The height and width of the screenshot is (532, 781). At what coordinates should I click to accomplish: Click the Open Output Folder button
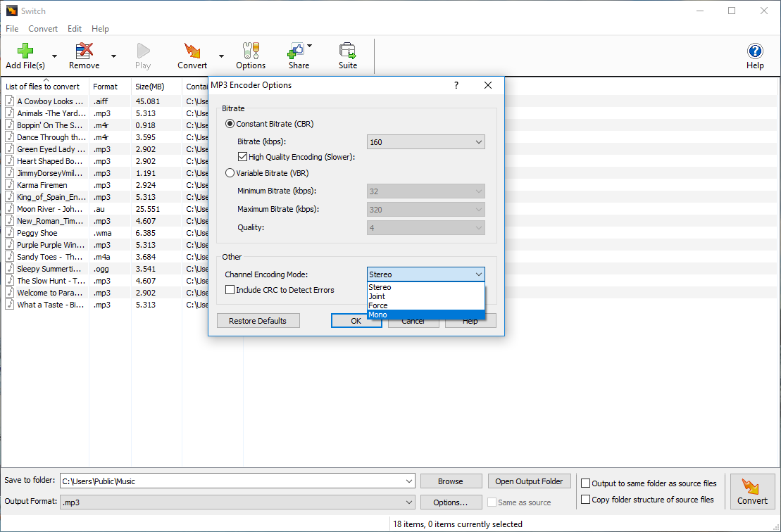point(529,481)
